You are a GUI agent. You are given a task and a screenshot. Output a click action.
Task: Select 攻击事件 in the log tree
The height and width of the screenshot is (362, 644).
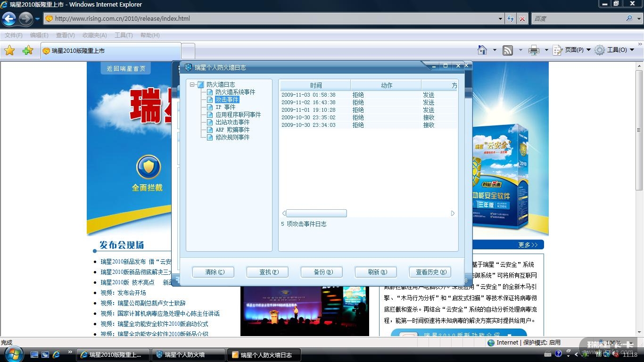tap(227, 99)
